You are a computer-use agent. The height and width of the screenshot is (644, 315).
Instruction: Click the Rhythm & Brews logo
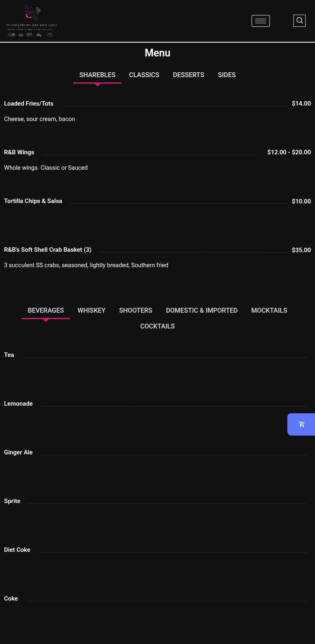click(x=32, y=21)
